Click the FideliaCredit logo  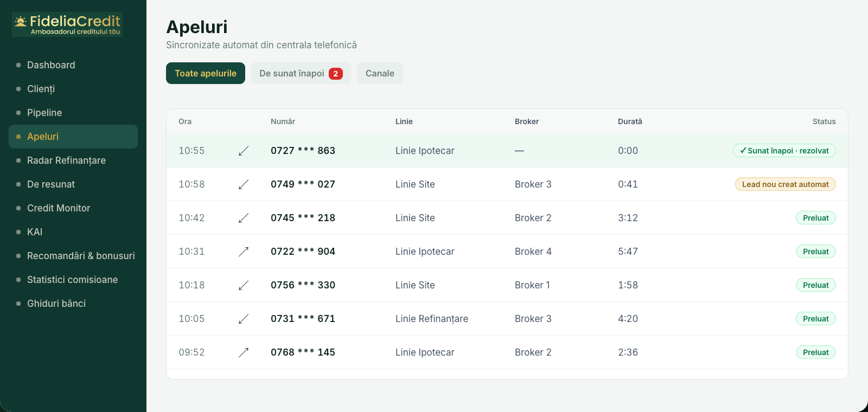(x=67, y=24)
